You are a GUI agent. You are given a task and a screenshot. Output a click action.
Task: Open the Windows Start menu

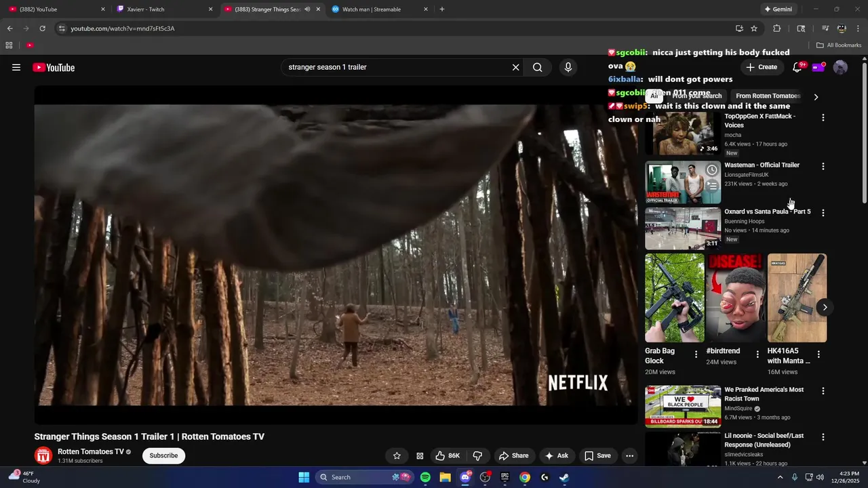pos(304,477)
